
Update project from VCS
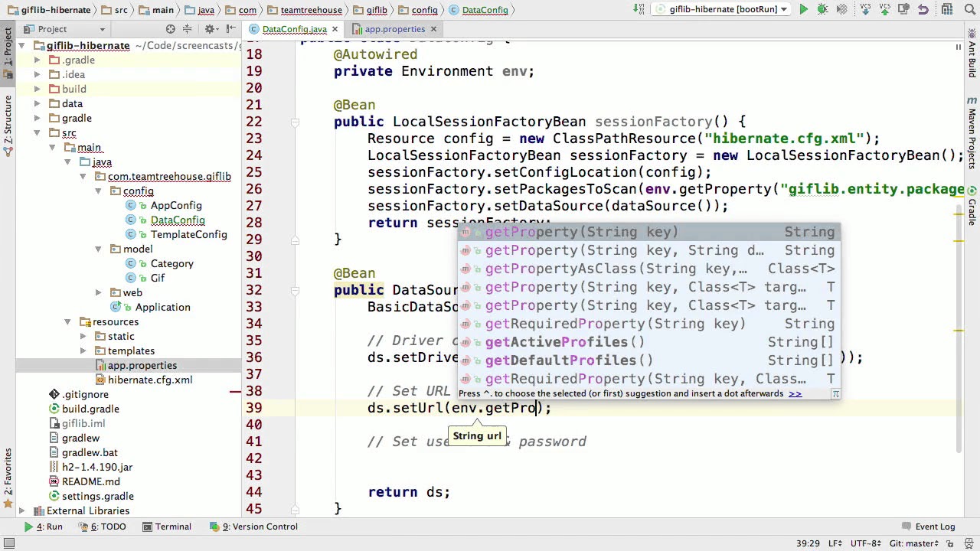[867, 10]
